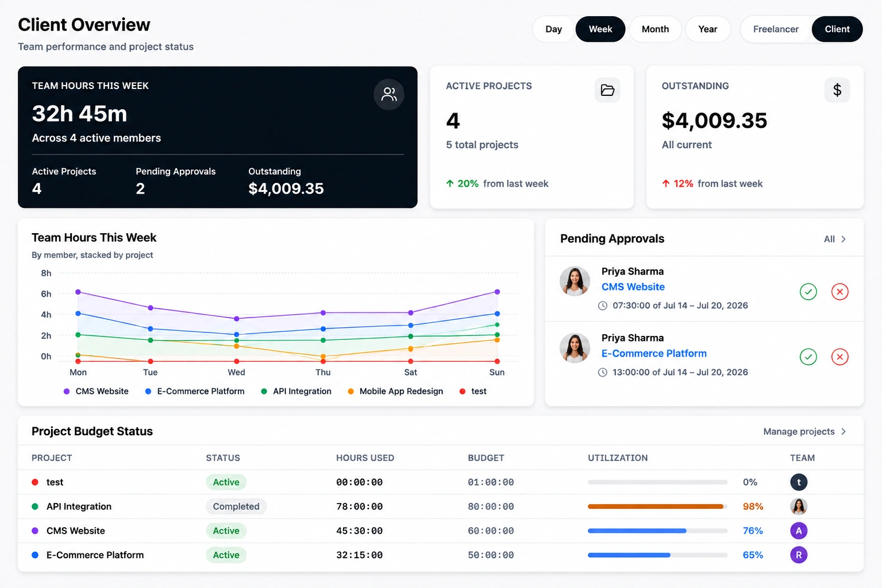Screen dimensions: 882x588
Task: Click hours used value 32:15:00
Action: (x=360, y=555)
